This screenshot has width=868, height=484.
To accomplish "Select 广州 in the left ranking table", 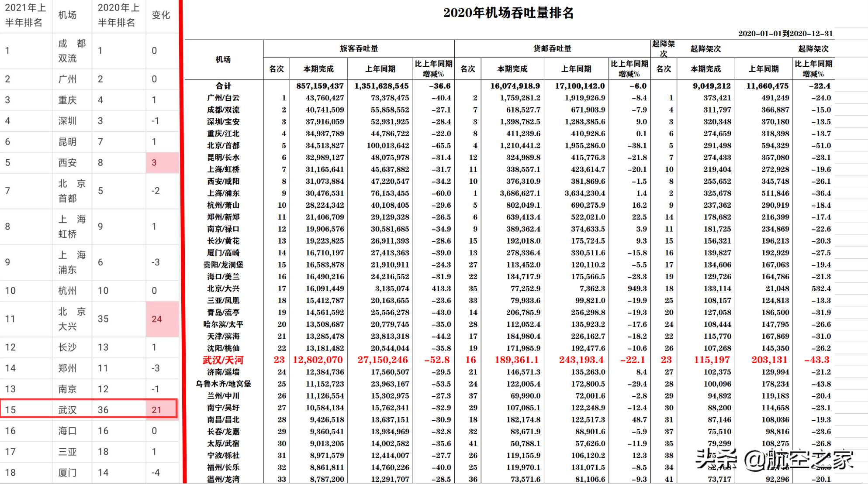I will [68, 79].
